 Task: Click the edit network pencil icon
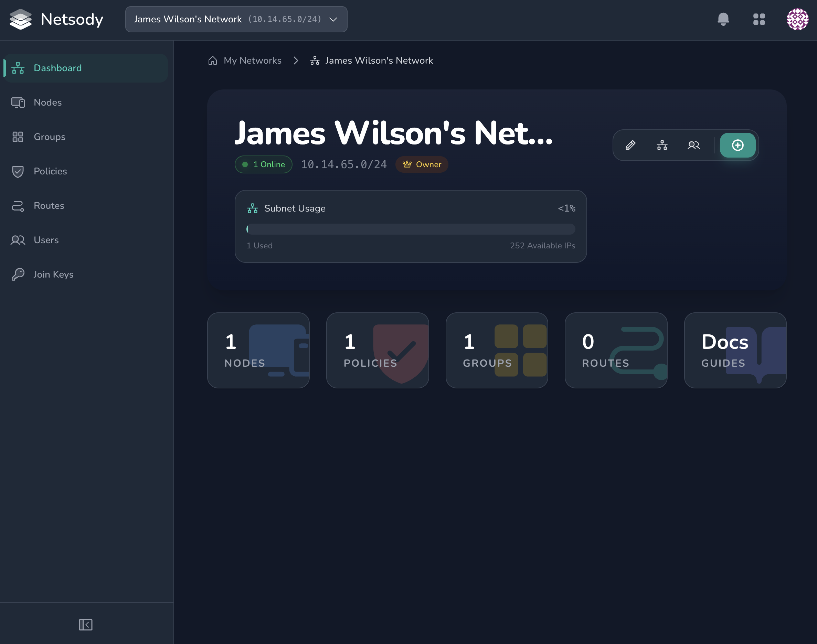pos(630,145)
